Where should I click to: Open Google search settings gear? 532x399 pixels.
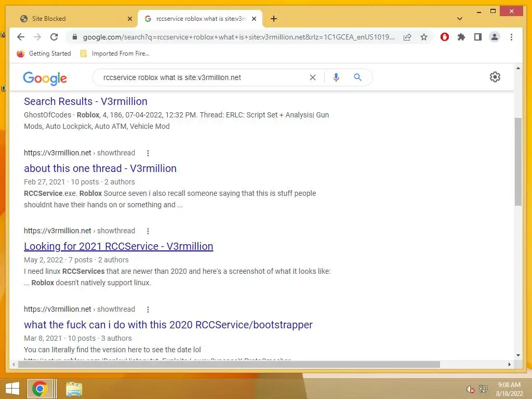(x=495, y=77)
